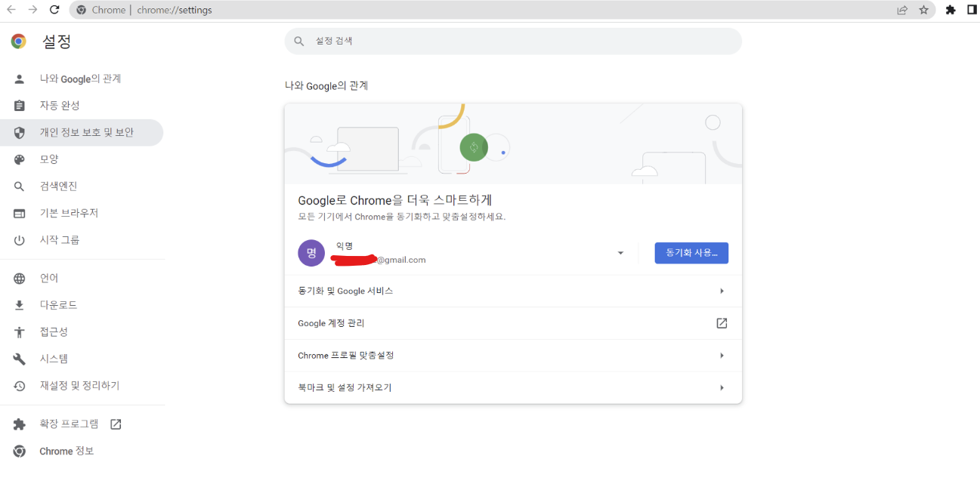Click the person icon for 나와 Google의 관계

(x=20, y=79)
